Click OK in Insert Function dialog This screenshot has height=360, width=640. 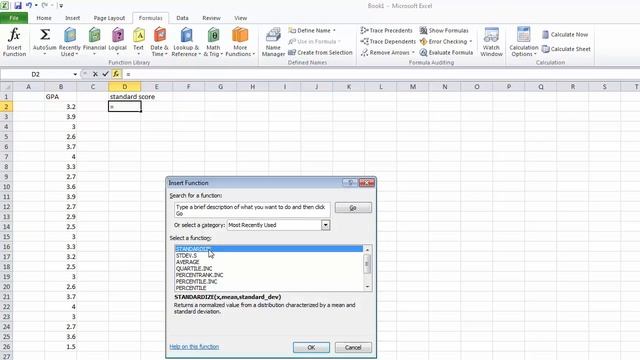click(x=311, y=347)
